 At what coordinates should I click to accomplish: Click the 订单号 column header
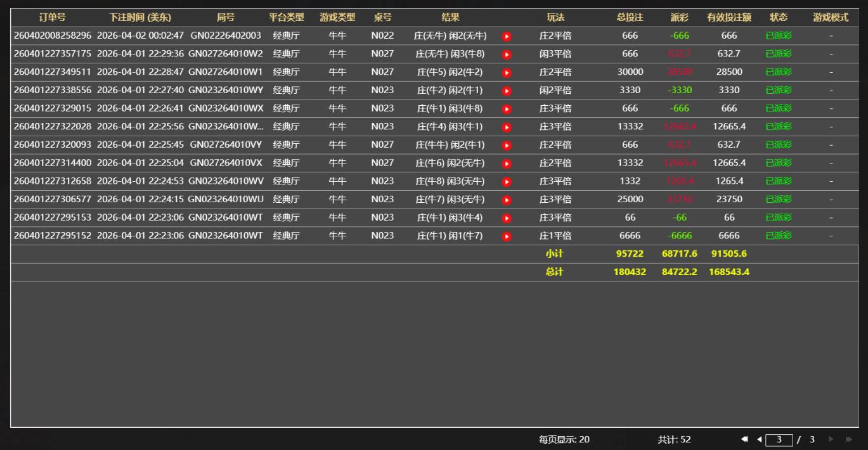[x=52, y=18]
